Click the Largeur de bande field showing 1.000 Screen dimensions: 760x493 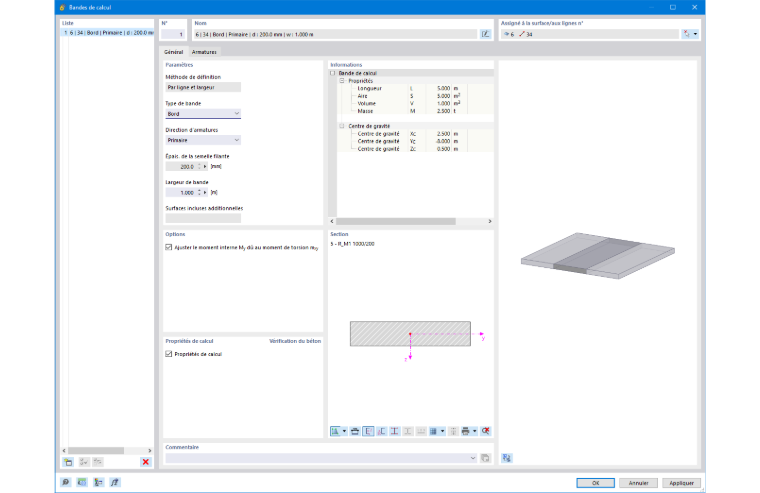click(181, 192)
